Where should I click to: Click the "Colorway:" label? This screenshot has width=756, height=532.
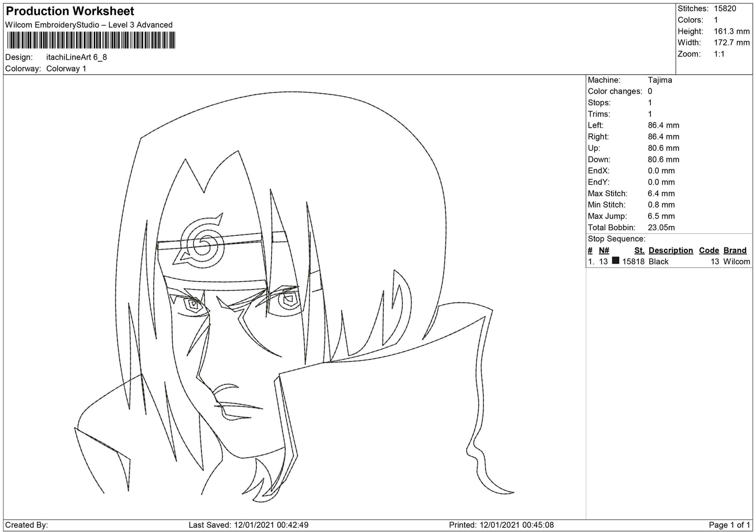coord(24,69)
